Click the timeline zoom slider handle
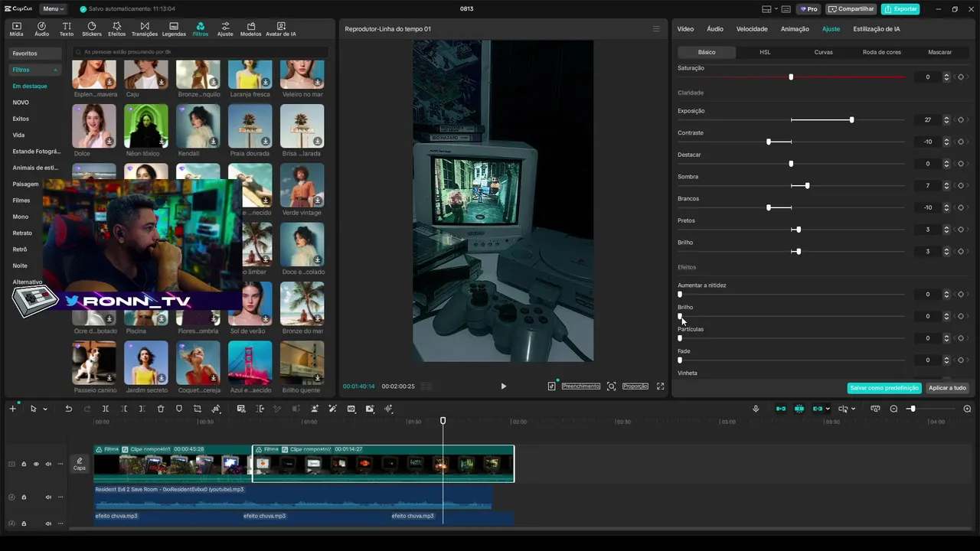The image size is (980, 551). 912,409
